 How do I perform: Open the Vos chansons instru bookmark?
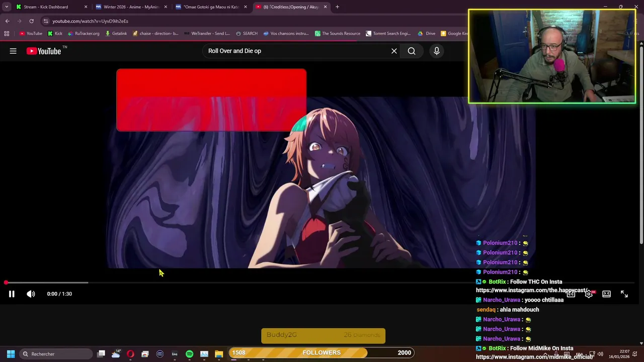(286, 34)
